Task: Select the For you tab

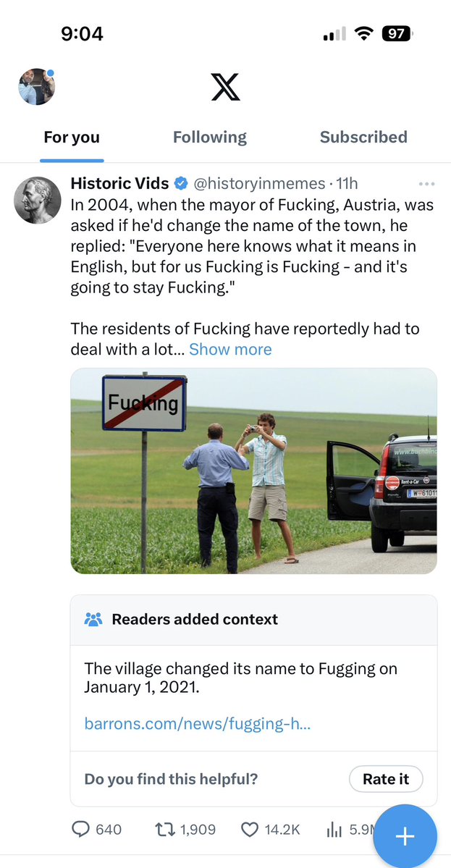Action: tap(72, 137)
